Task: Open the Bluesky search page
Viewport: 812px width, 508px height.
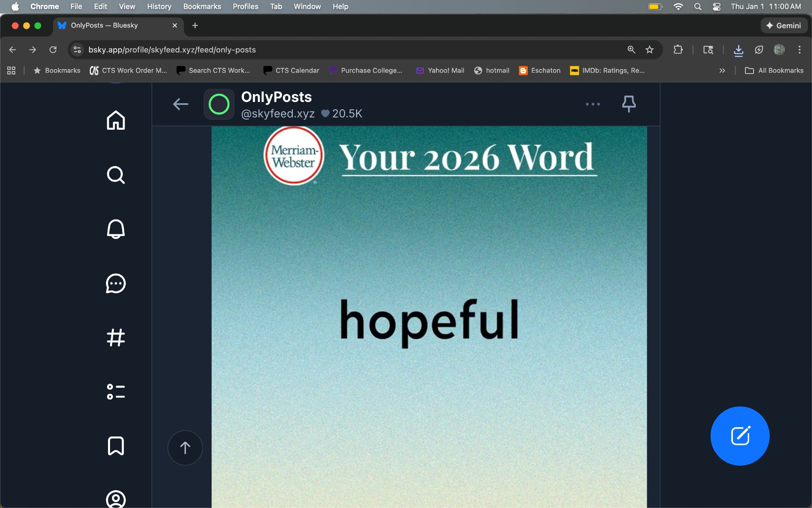Action: coord(116,175)
